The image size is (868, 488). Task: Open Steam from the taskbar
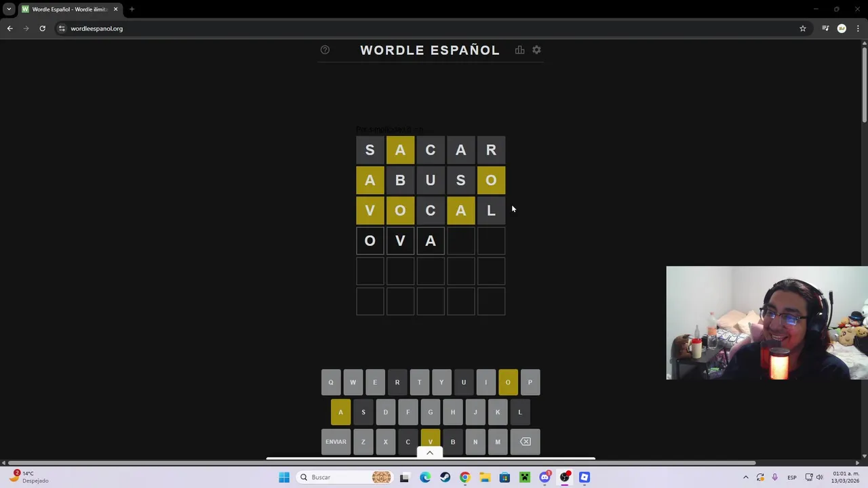pyautogui.click(x=445, y=477)
